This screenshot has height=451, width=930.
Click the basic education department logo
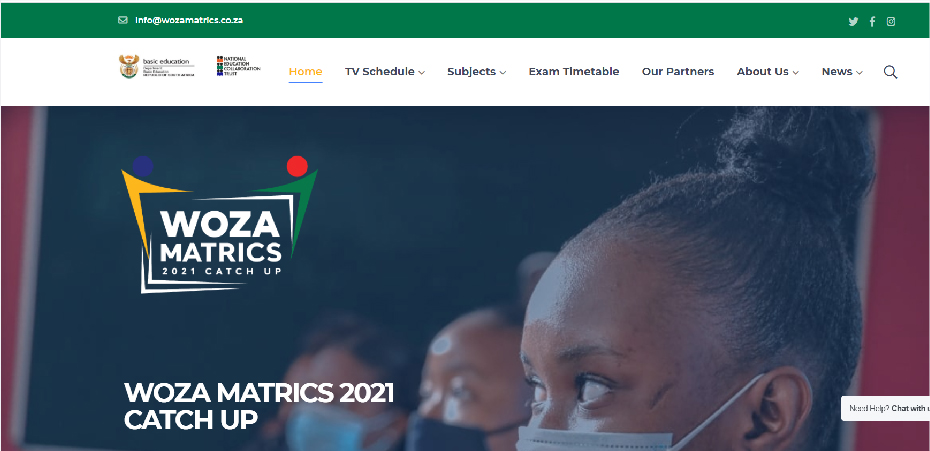(x=157, y=66)
